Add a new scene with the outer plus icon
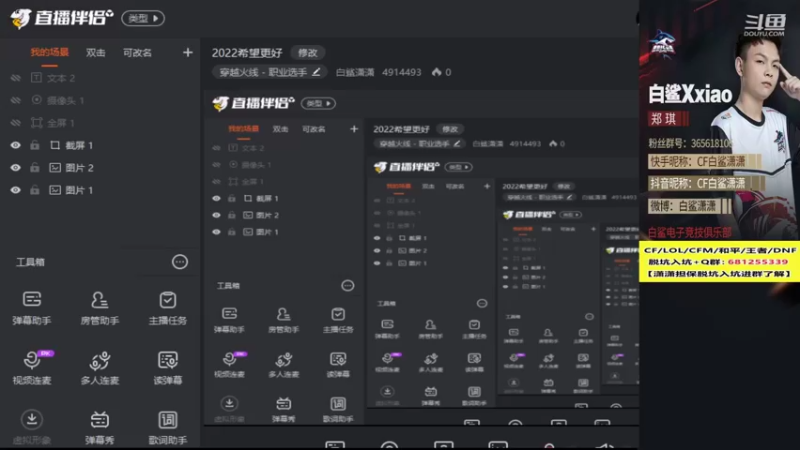This screenshot has height=450, width=800. (188, 53)
